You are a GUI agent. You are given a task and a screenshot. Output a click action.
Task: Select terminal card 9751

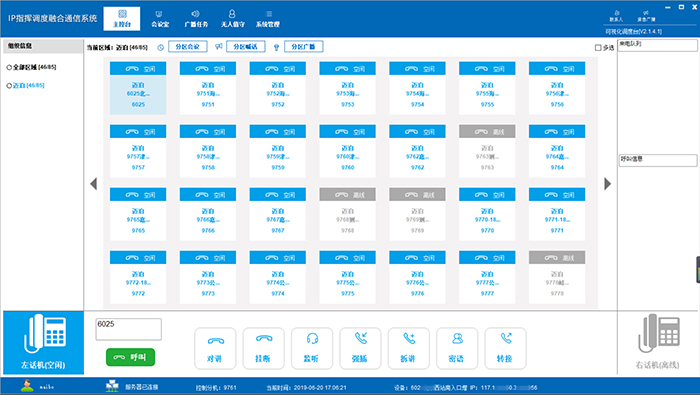point(208,88)
